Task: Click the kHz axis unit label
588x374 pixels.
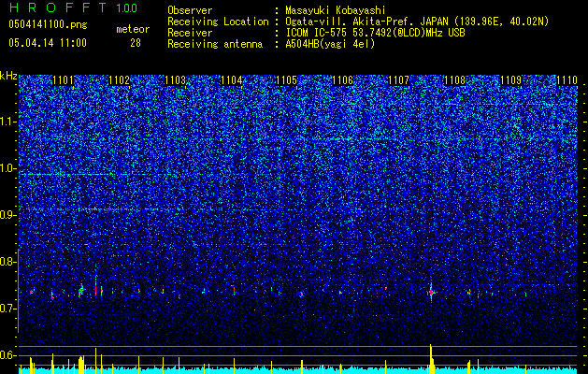Action: pos(8,76)
